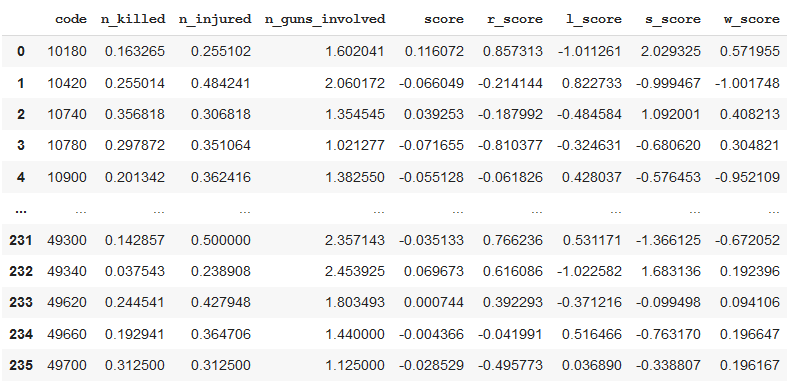Click s_score value 1.092001

pyautogui.click(x=671, y=114)
